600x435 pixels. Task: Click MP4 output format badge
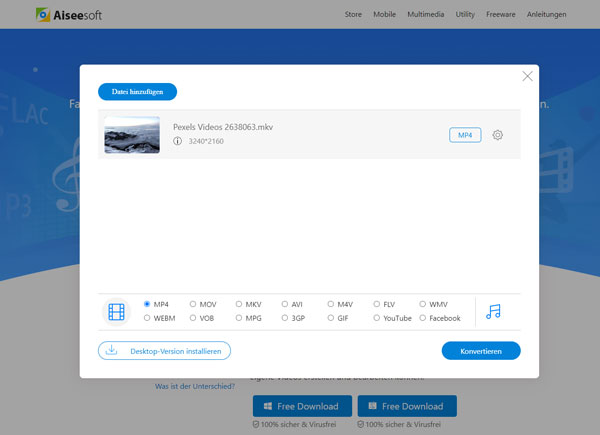coord(465,135)
